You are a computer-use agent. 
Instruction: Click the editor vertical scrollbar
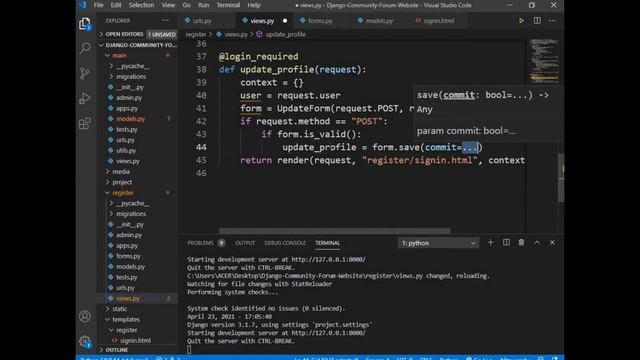click(561, 178)
